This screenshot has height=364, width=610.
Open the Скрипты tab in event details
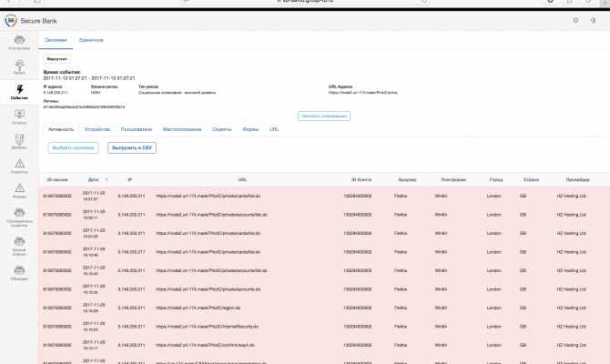[222, 129]
